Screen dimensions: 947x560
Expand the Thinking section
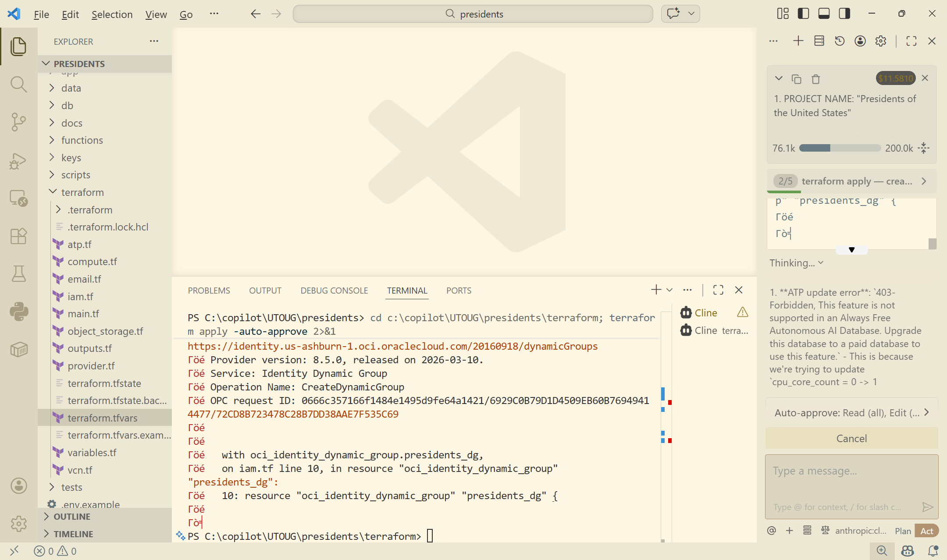797,263
